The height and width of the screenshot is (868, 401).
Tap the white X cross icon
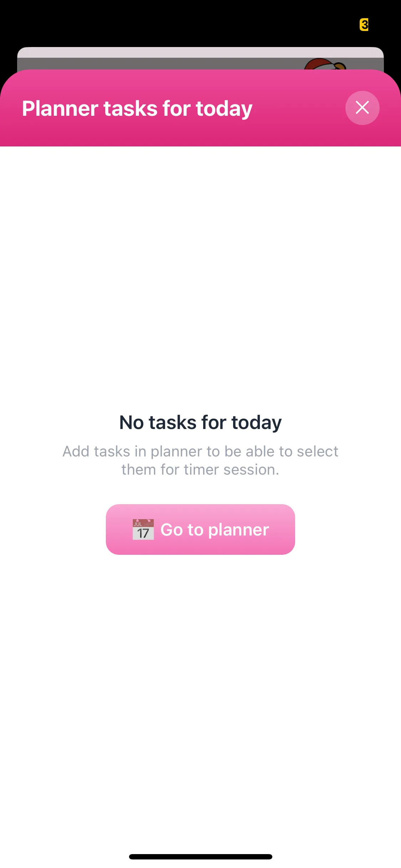pyautogui.click(x=362, y=108)
